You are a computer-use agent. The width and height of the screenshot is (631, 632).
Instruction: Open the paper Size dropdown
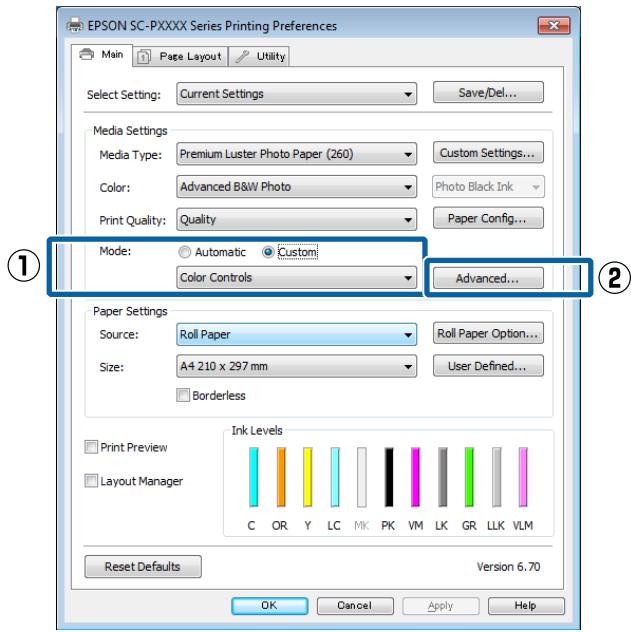(x=296, y=366)
